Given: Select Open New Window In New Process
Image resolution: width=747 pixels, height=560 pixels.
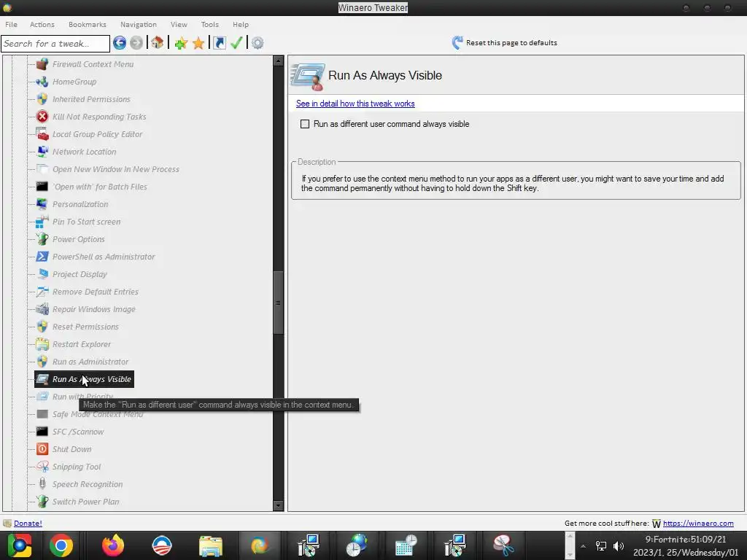Looking at the screenshot, I should (x=116, y=169).
